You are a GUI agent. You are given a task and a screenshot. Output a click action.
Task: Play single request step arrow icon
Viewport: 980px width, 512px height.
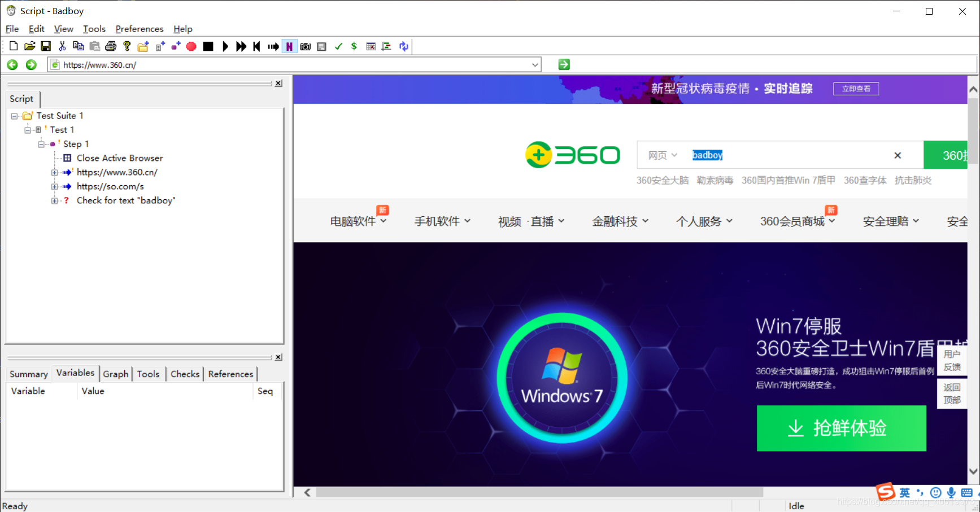pyautogui.click(x=273, y=46)
